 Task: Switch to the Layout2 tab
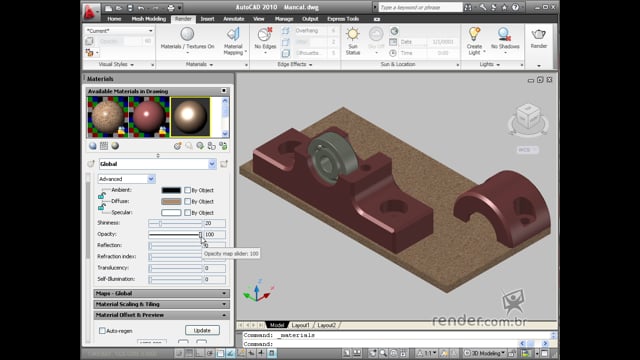click(x=326, y=325)
